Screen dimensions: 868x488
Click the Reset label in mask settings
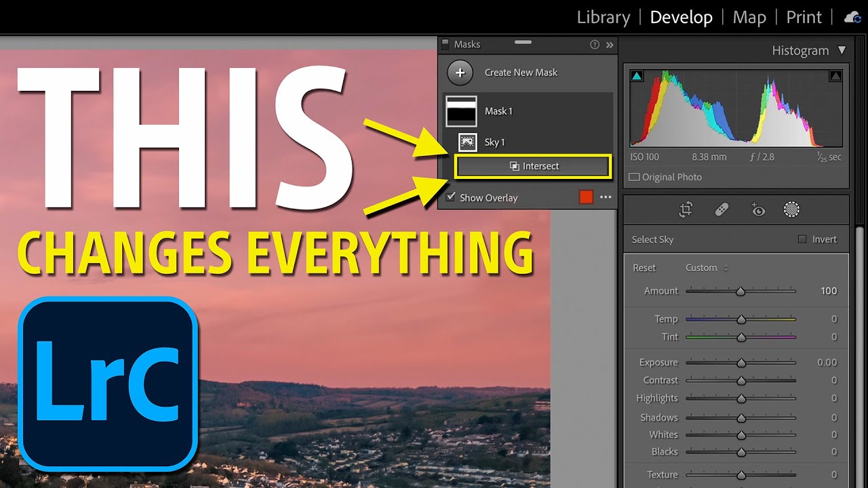pos(644,268)
